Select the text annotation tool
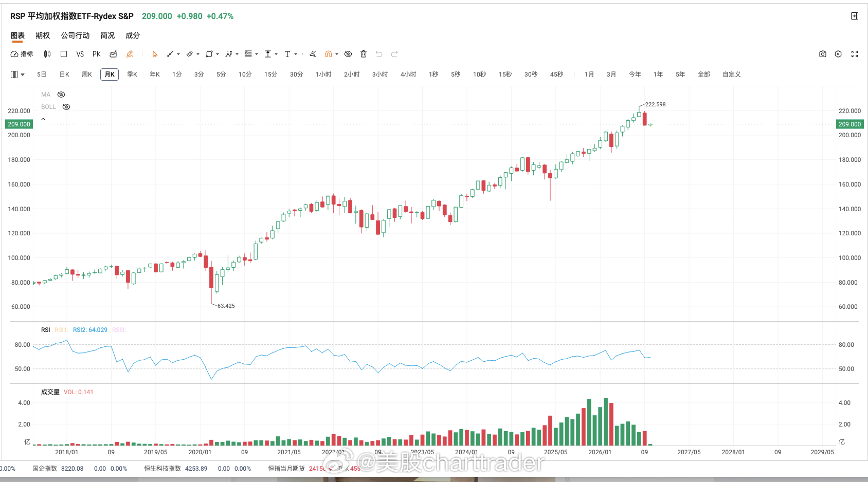The width and height of the screenshot is (868, 482). (x=287, y=54)
